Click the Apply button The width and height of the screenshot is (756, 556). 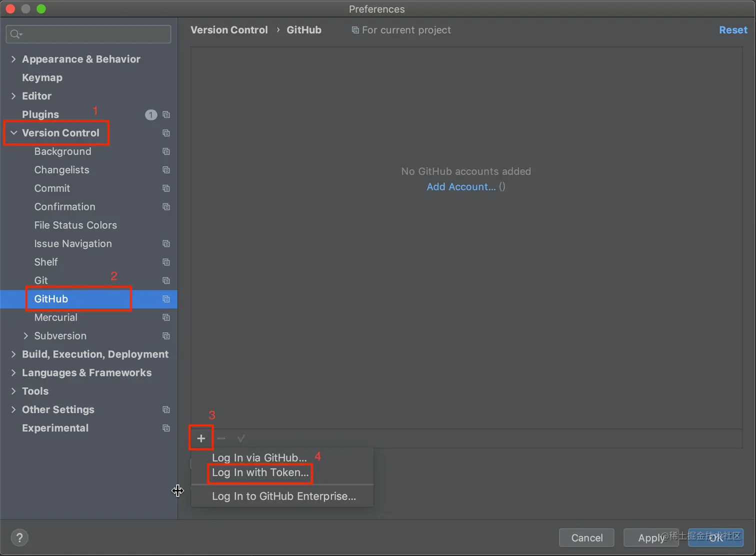click(x=651, y=538)
